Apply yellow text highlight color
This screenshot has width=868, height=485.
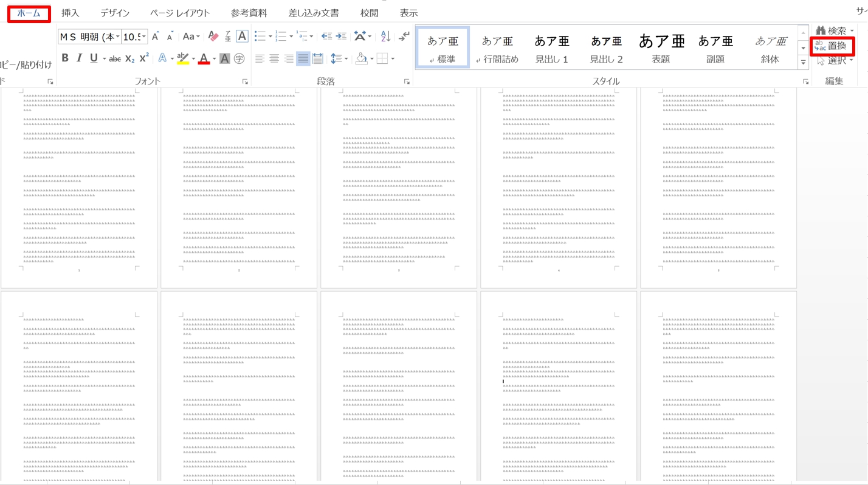183,58
